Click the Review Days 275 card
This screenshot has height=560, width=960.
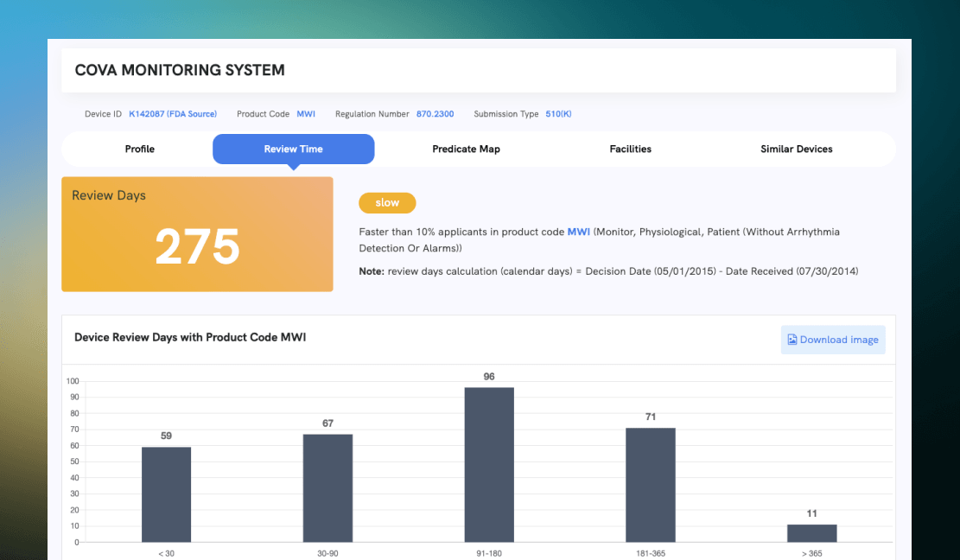[197, 234]
